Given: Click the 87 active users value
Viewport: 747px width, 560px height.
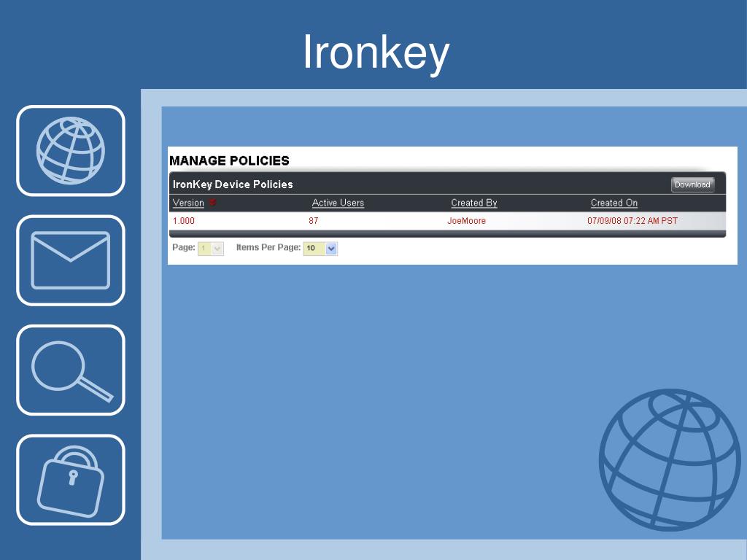Looking at the screenshot, I should [314, 221].
